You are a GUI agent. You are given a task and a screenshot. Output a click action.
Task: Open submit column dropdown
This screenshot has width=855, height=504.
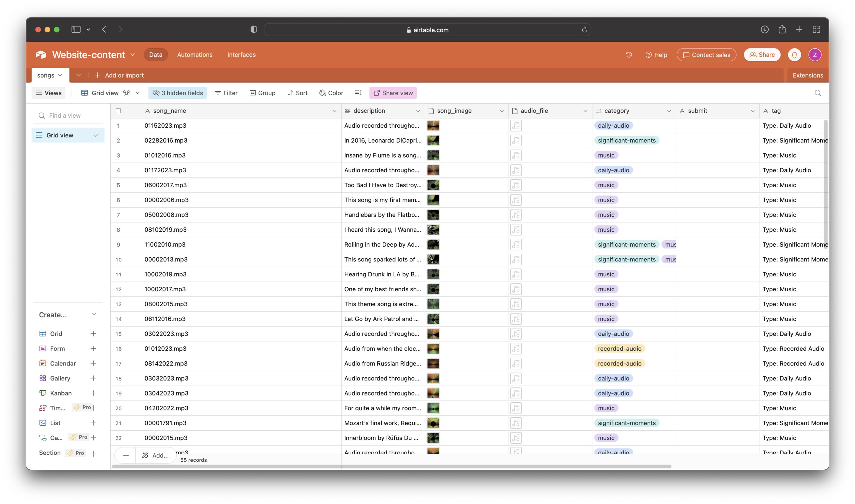tap(753, 111)
